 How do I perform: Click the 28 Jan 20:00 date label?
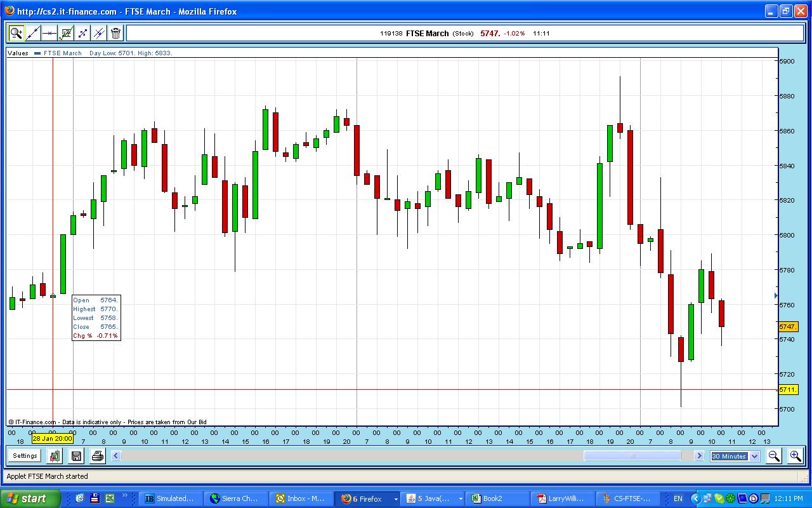coord(53,438)
